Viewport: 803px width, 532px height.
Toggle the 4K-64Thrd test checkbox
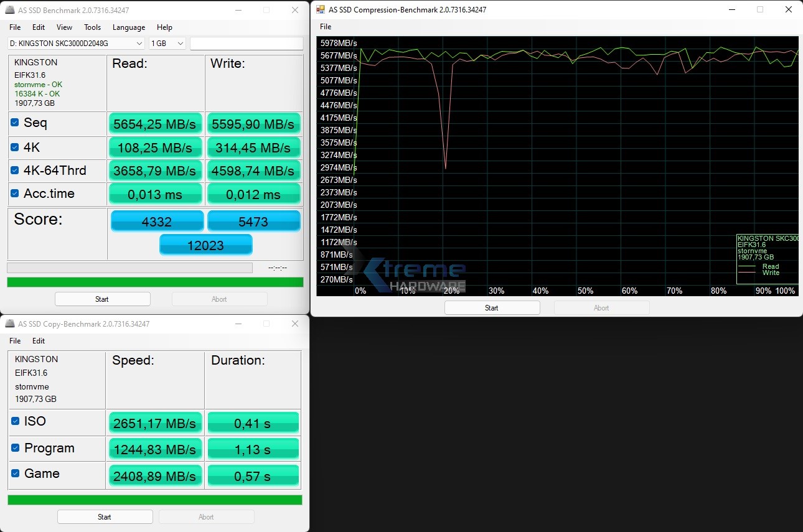point(15,170)
